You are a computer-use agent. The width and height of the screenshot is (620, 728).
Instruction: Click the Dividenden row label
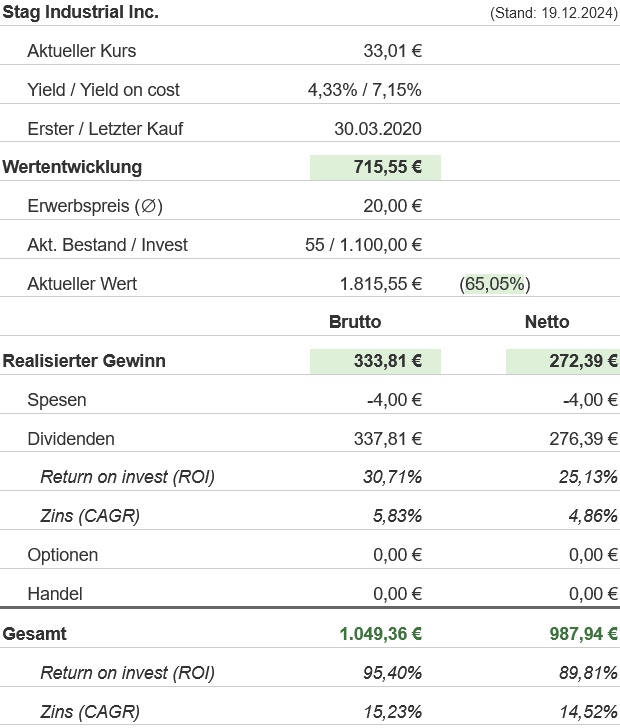pyautogui.click(x=71, y=439)
